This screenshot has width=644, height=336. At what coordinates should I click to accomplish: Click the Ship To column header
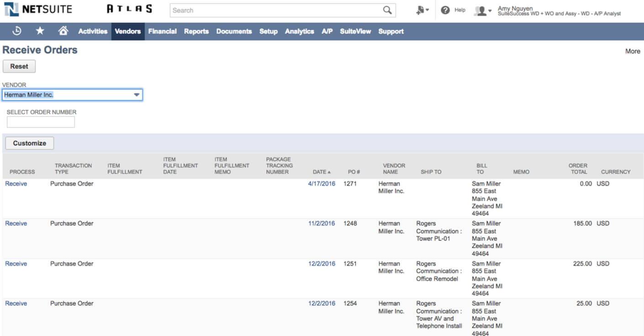(x=431, y=172)
